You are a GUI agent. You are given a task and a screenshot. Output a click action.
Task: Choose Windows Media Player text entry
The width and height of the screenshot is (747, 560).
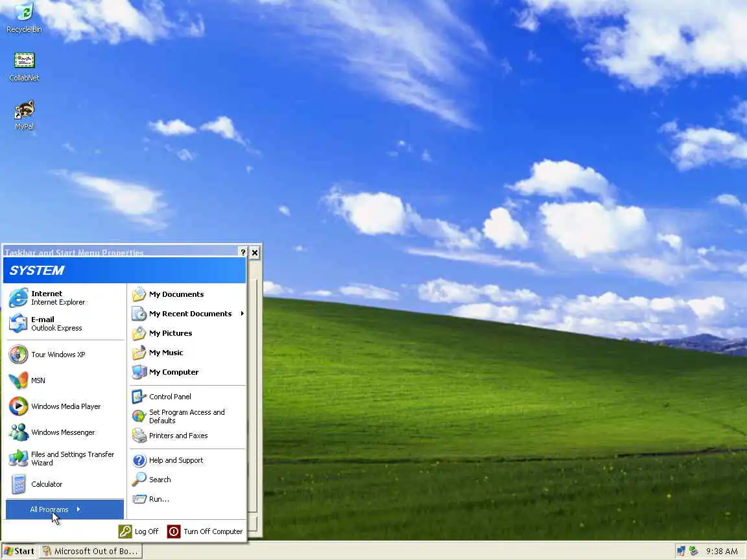(x=65, y=406)
